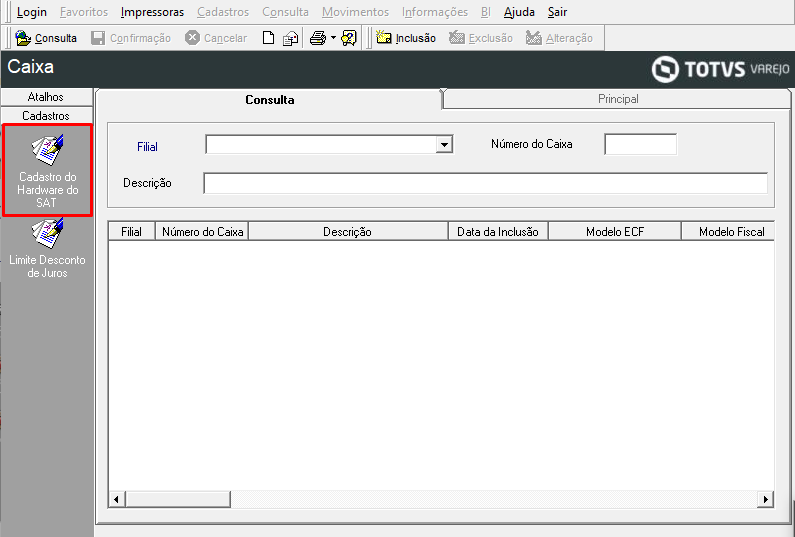795x537 pixels.
Task: Click the Descrição column header
Action: pos(348,231)
